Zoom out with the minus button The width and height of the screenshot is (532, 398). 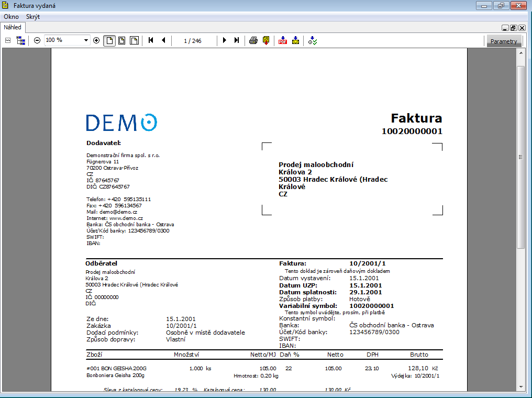point(37,40)
